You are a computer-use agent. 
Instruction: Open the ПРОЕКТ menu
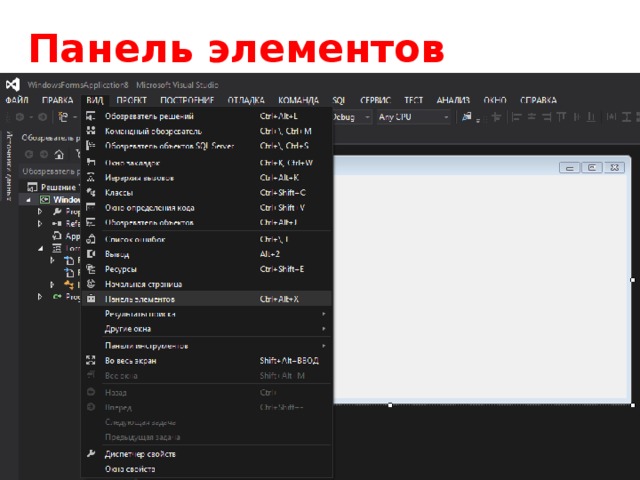(131, 100)
